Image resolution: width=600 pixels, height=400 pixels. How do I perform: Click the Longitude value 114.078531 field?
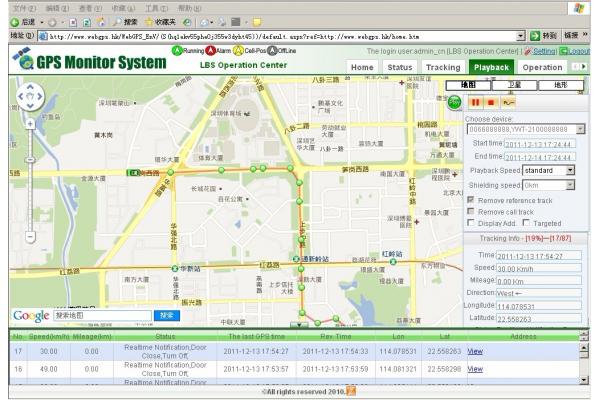[539, 306]
